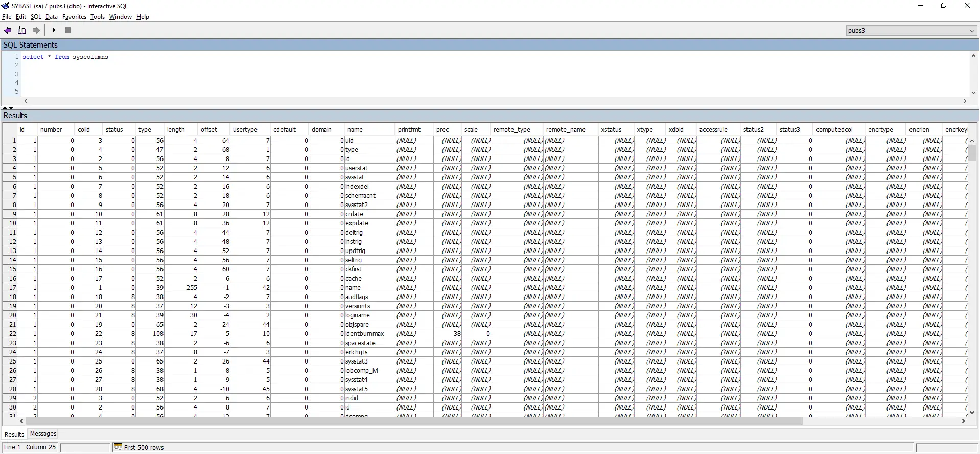Click the 'Column 25' status bar indicator
This screenshot has height=454, width=980.
[41, 447]
